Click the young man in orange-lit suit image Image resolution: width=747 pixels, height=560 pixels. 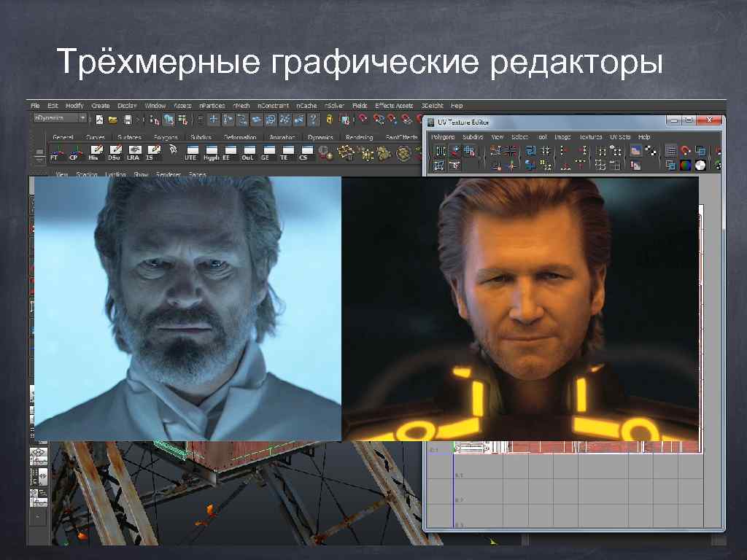(x=520, y=308)
